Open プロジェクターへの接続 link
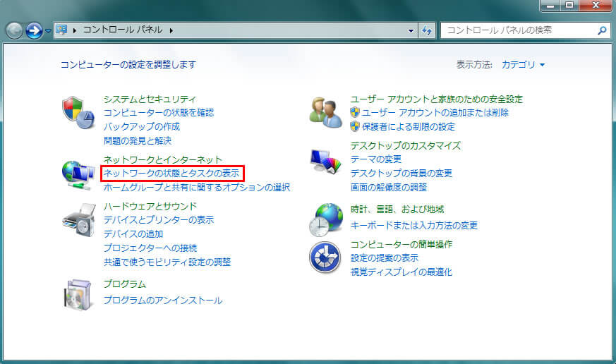The image size is (616, 364). click(x=150, y=248)
